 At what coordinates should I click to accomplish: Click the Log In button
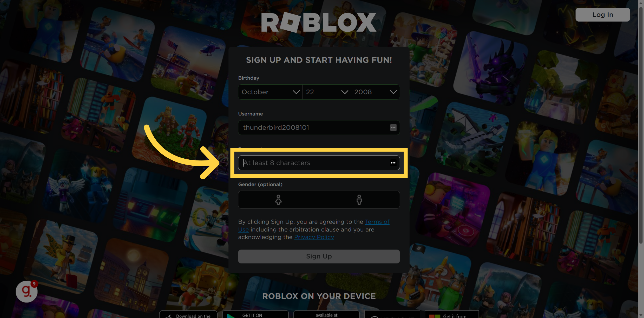point(603,14)
